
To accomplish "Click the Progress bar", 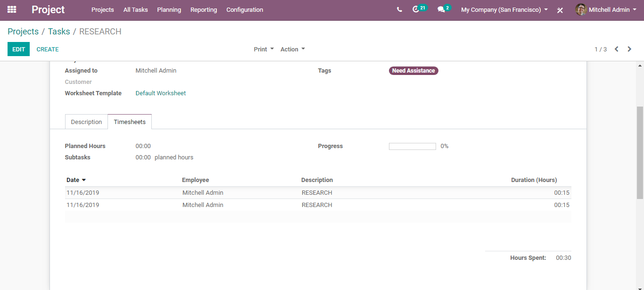I will point(413,146).
